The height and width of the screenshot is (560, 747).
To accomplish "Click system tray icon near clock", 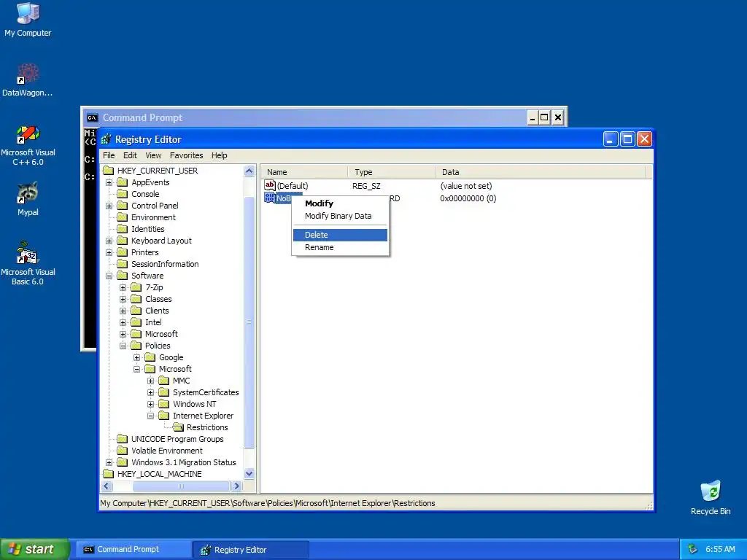I will tap(693, 549).
